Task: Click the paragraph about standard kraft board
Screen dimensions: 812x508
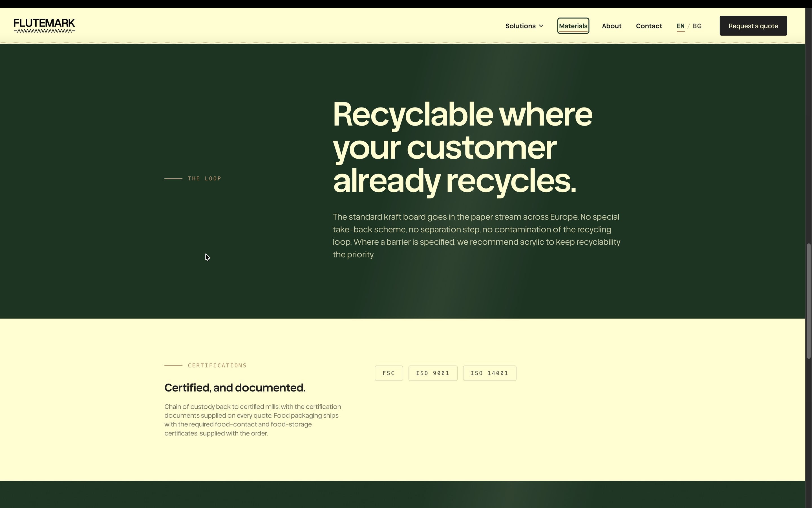Action: click(x=476, y=236)
